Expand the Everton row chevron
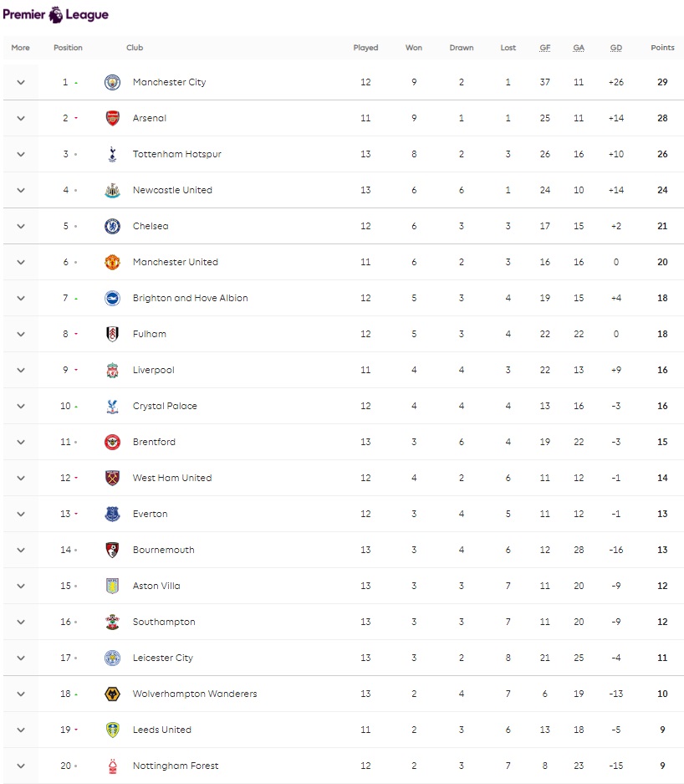 (20, 514)
